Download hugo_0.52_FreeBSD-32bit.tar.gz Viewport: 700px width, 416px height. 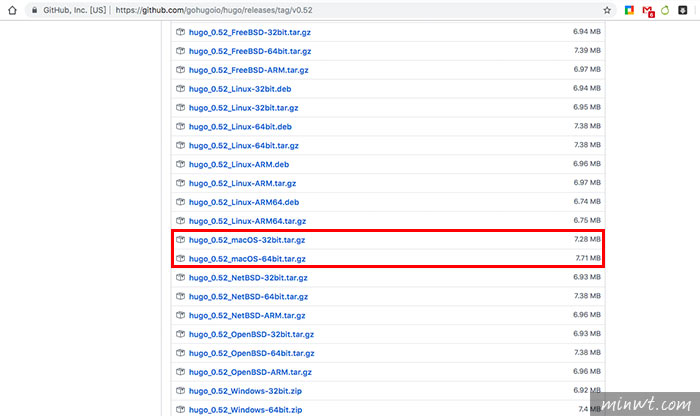(x=250, y=32)
